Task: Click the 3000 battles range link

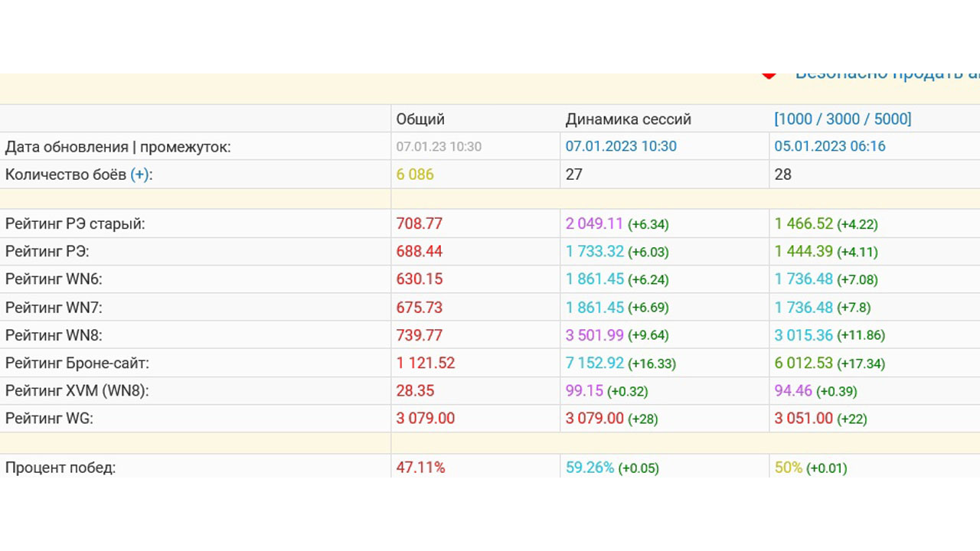Action: (842, 119)
